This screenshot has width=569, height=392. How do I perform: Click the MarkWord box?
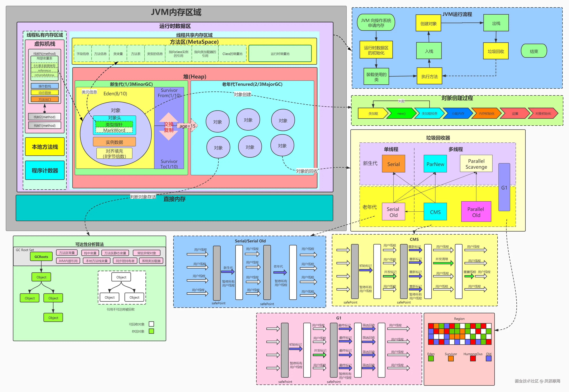(x=114, y=130)
